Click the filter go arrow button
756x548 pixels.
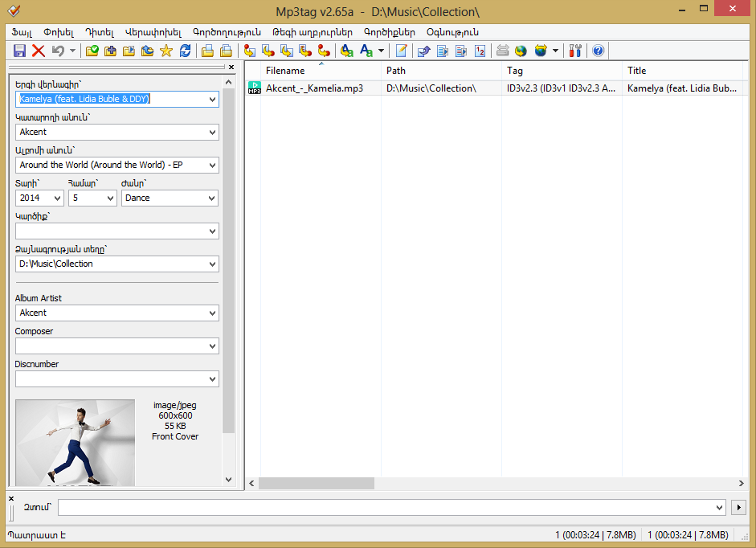tap(738, 508)
